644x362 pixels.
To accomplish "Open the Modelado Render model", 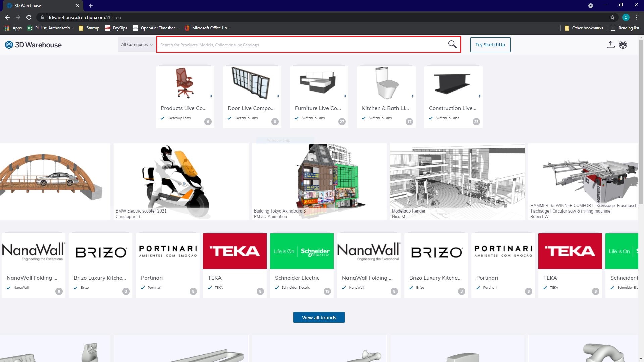I will [458, 182].
